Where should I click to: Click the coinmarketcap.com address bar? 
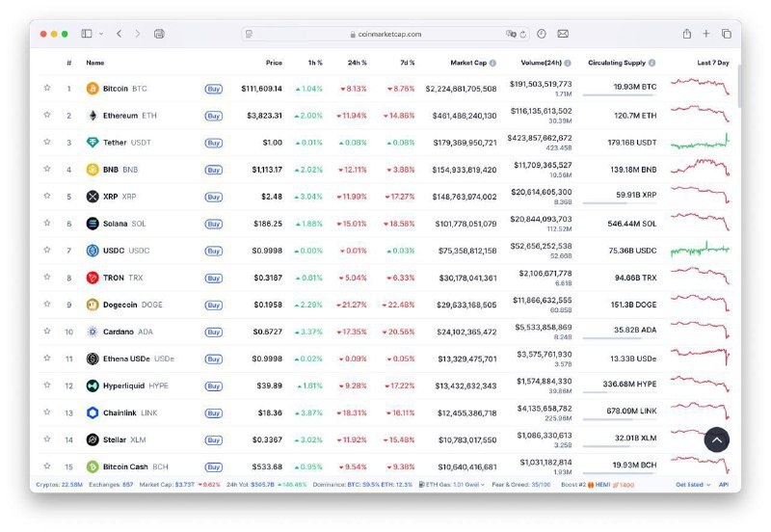tap(386, 34)
